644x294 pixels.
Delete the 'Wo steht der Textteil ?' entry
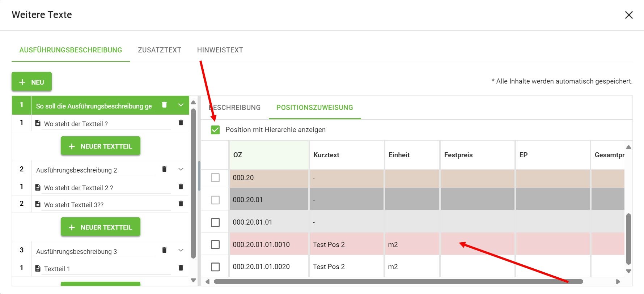pyautogui.click(x=181, y=123)
